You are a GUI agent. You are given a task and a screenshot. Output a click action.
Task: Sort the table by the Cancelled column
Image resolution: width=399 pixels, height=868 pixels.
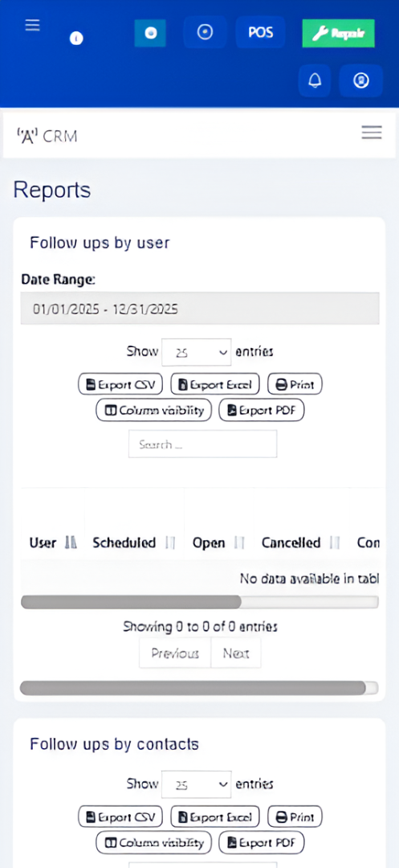[300, 542]
